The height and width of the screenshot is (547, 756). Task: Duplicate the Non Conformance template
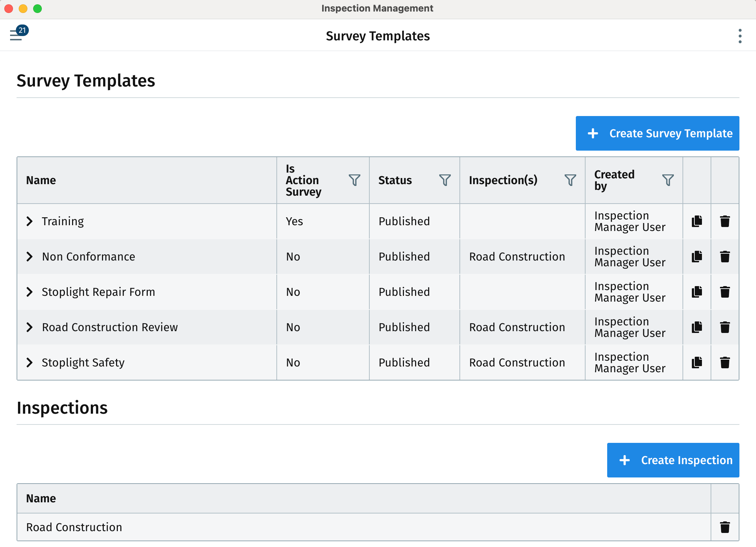point(697,257)
